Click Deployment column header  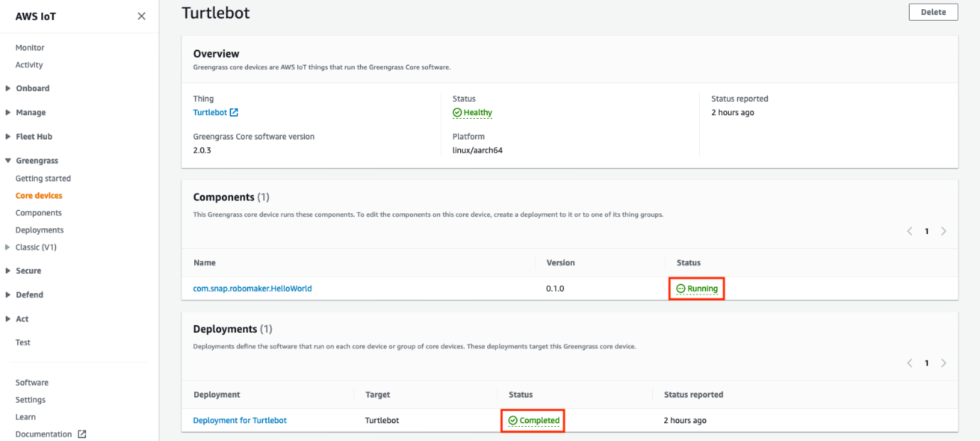pyautogui.click(x=217, y=395)
